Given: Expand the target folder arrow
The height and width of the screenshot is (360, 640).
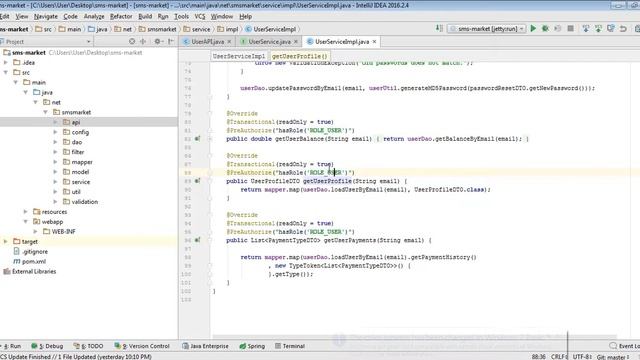Looking at the screenshot, I should click(x=6, y=242).
